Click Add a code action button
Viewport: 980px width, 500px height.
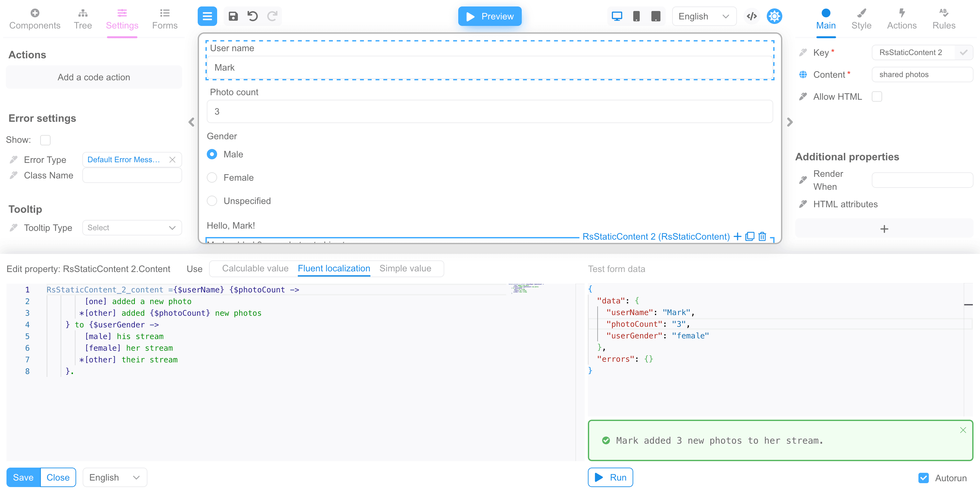point(94,77)
